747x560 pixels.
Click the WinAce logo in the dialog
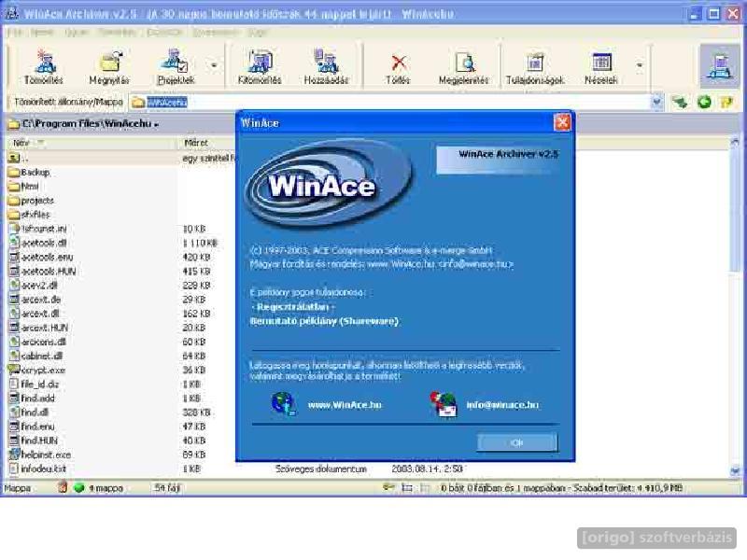328,186
